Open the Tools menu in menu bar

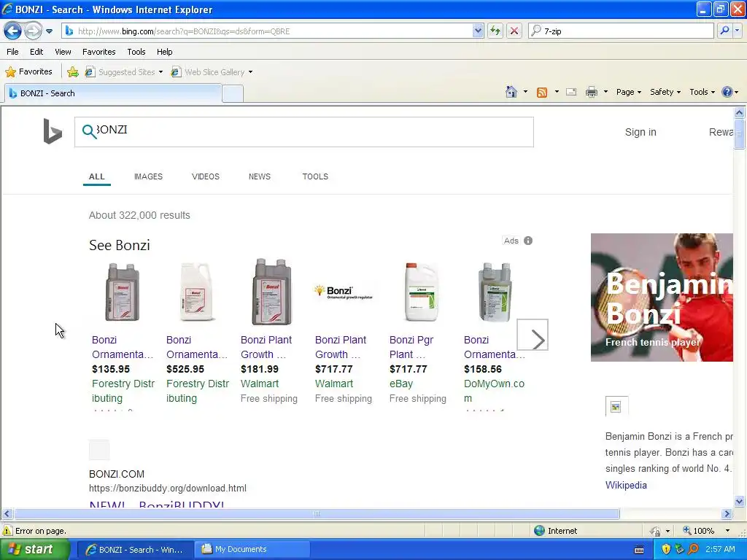point(136,52)
